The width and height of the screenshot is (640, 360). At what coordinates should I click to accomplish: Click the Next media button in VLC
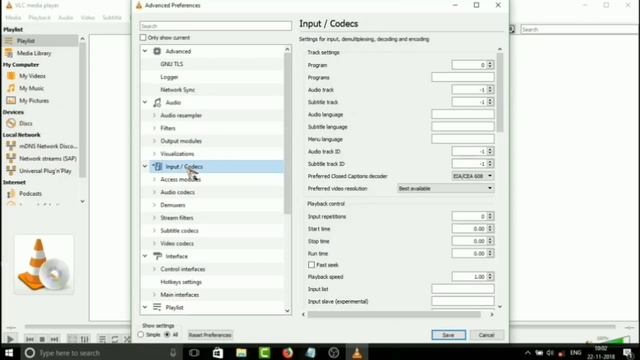click(54, 339)
